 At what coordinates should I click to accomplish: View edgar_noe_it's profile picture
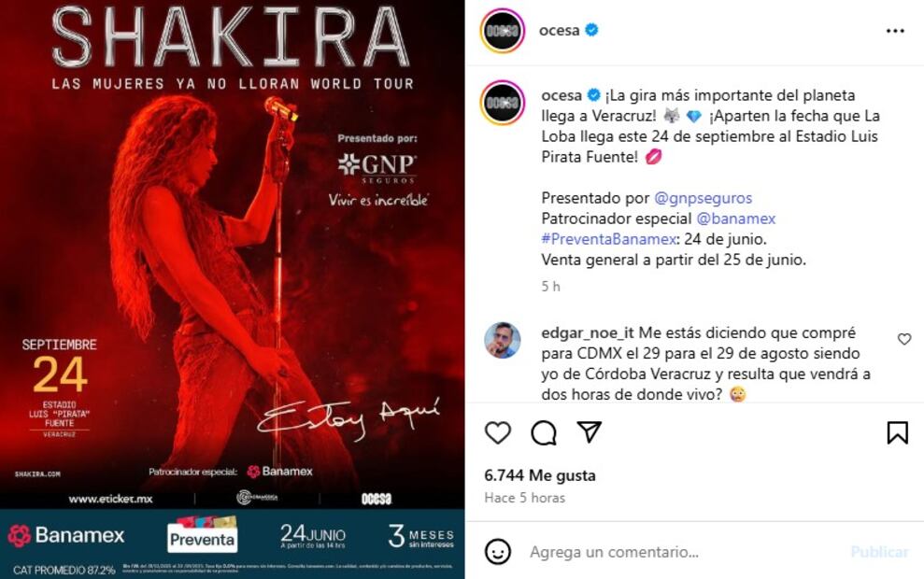click(x=502, y=340)
